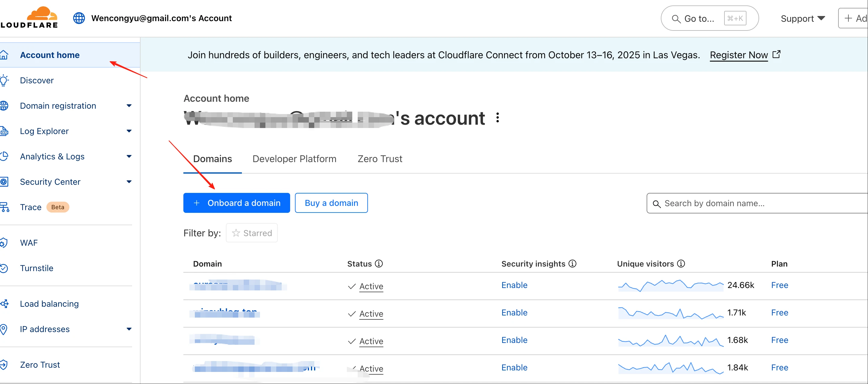
Task: Click the Turnstile checkmark icon
Action: point(4,268)
